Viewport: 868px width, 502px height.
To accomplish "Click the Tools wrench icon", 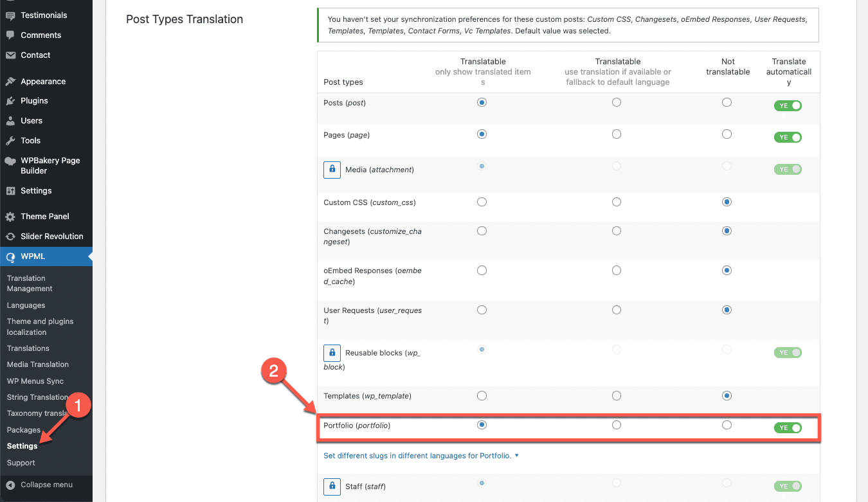I will coord(10,141).
